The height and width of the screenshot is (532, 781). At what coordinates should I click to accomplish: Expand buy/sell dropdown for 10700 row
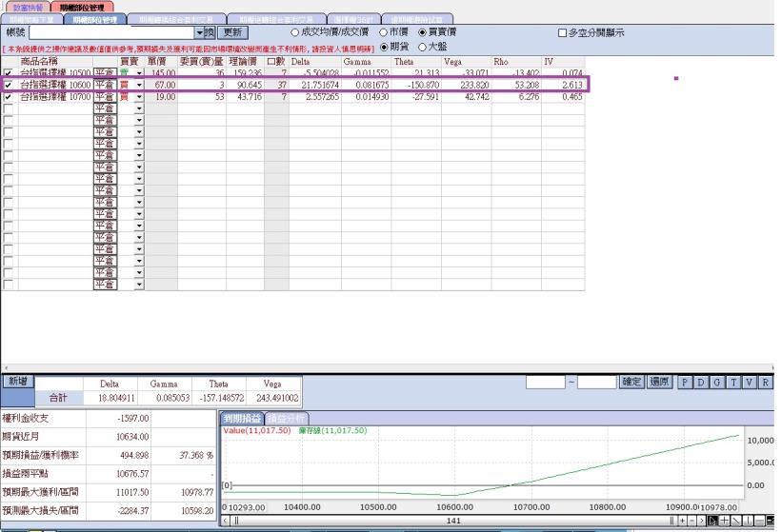click(x=139, y=97)
